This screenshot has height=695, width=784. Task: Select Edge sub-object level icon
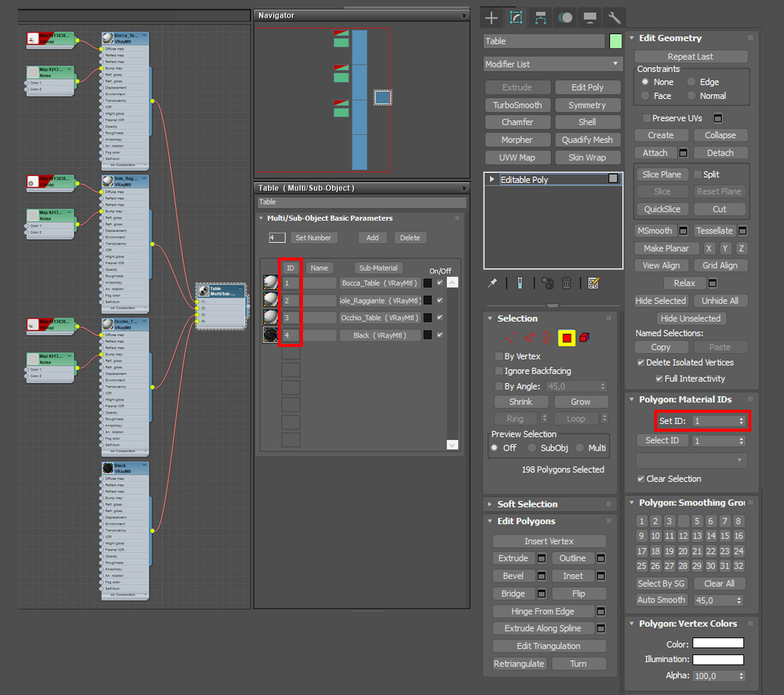529,338
